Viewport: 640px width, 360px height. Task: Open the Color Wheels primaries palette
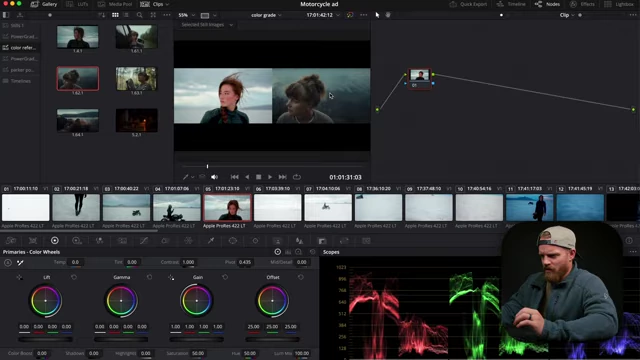(55, 241)
